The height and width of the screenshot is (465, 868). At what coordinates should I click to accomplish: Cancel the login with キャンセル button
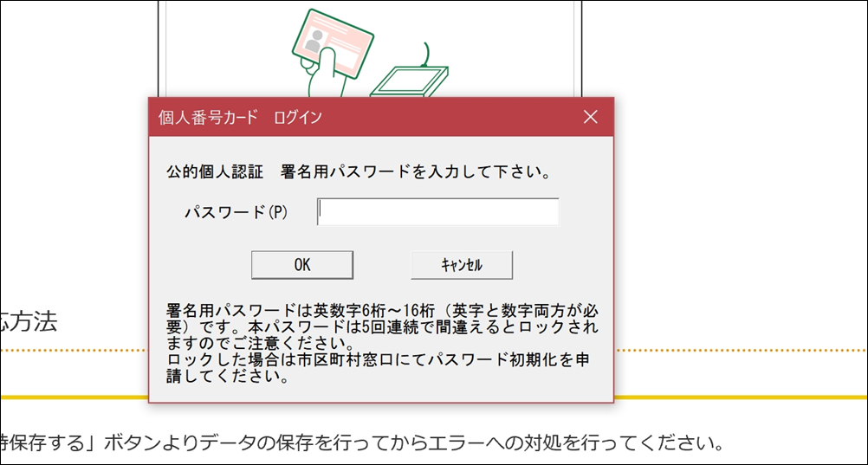click(x=462, y=265)
